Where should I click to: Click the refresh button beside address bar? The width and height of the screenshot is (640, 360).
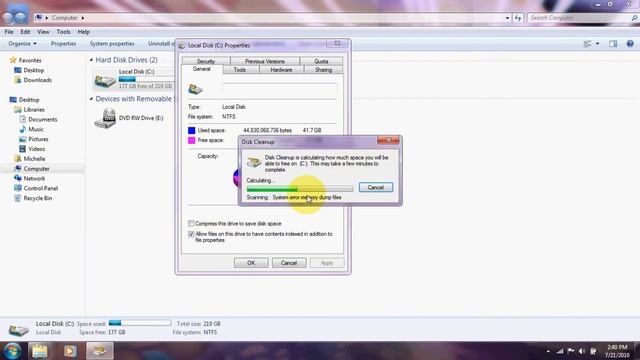click(518, 18)
